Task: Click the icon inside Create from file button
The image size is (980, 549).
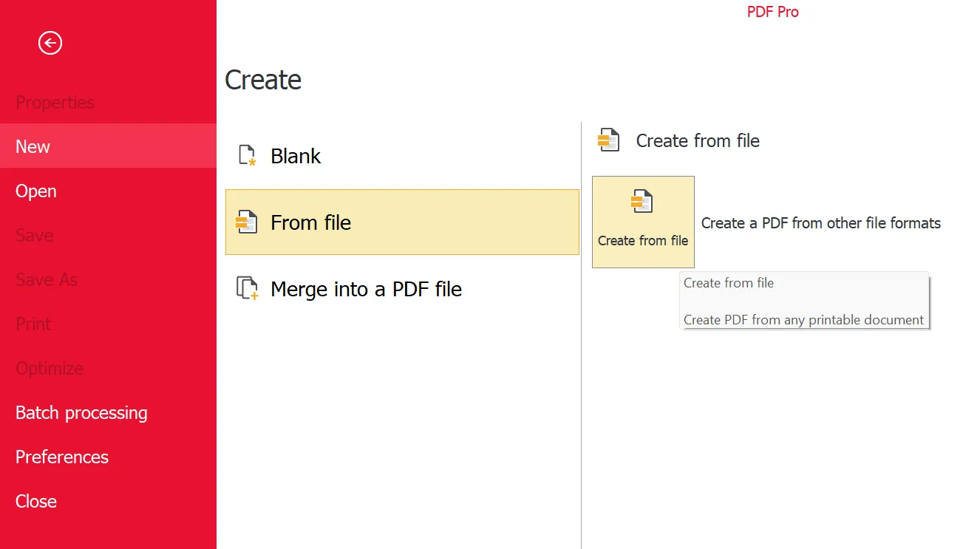Action: click(642, 202)
